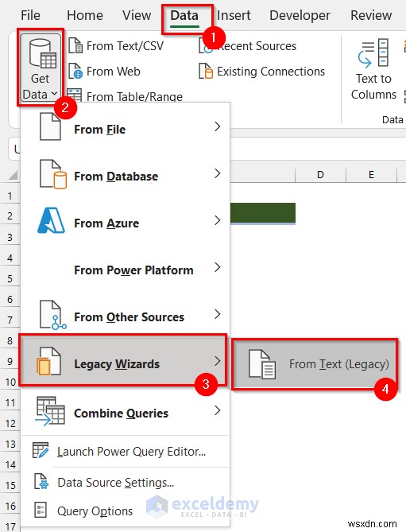This screenshot has height=532, width=406.
Task: Click Existing Connections label
Action: (271, 72)
